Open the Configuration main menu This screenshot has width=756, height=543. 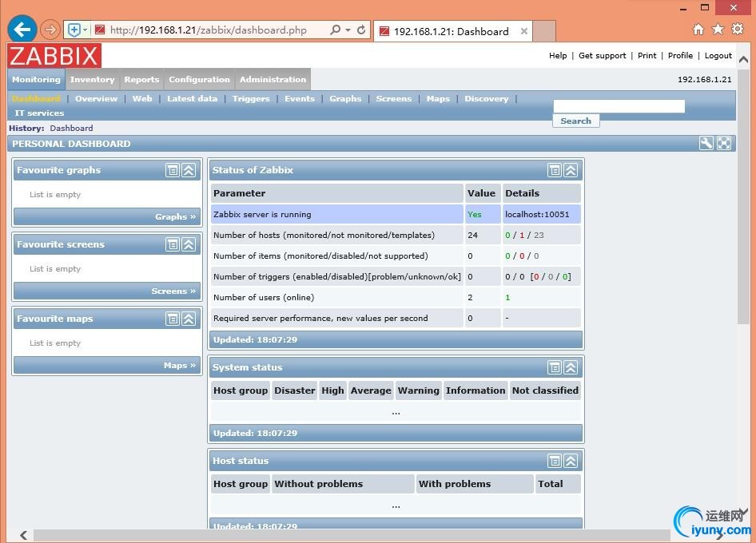tap(199, 80)
